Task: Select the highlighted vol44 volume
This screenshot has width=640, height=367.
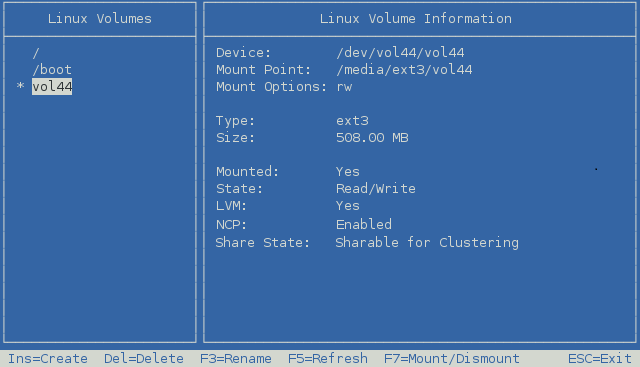Action: pyautogui.click(x=52, y=87)
